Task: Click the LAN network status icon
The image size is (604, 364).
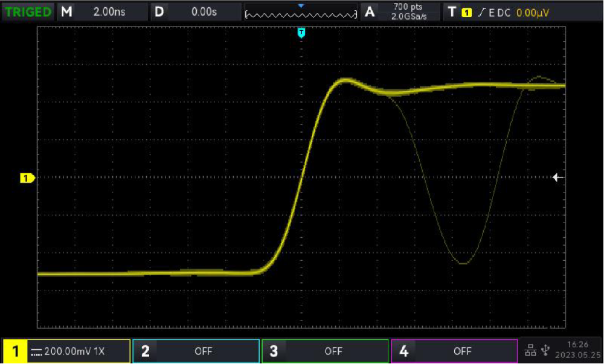Action: click(531, 350)
